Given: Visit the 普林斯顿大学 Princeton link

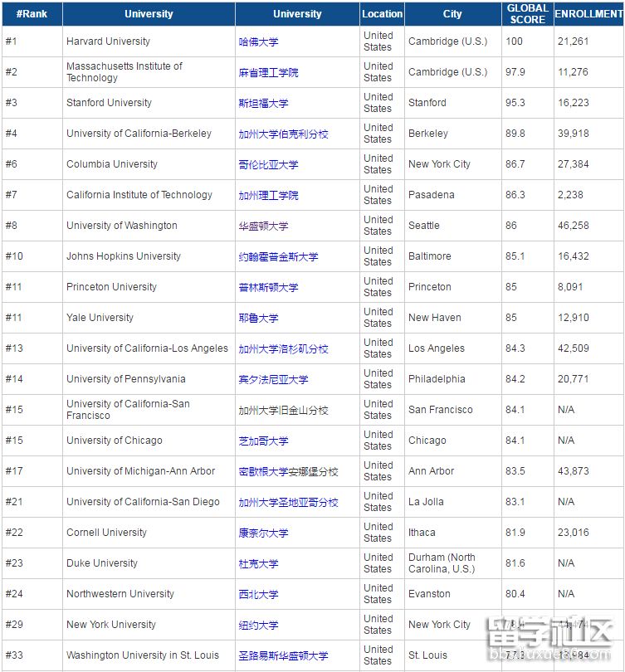Looking at the screenshot, I should (x=268, y=288).
